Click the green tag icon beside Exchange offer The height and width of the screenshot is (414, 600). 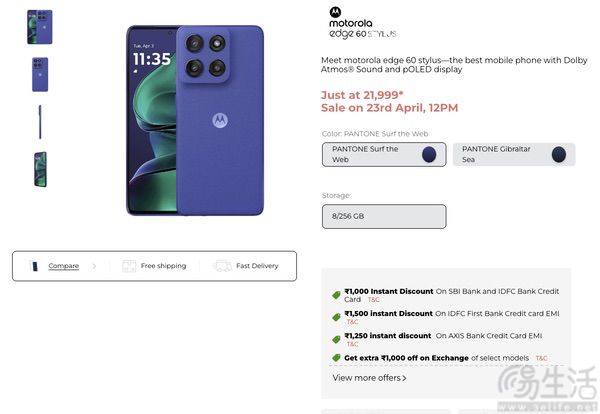(336, 358)
